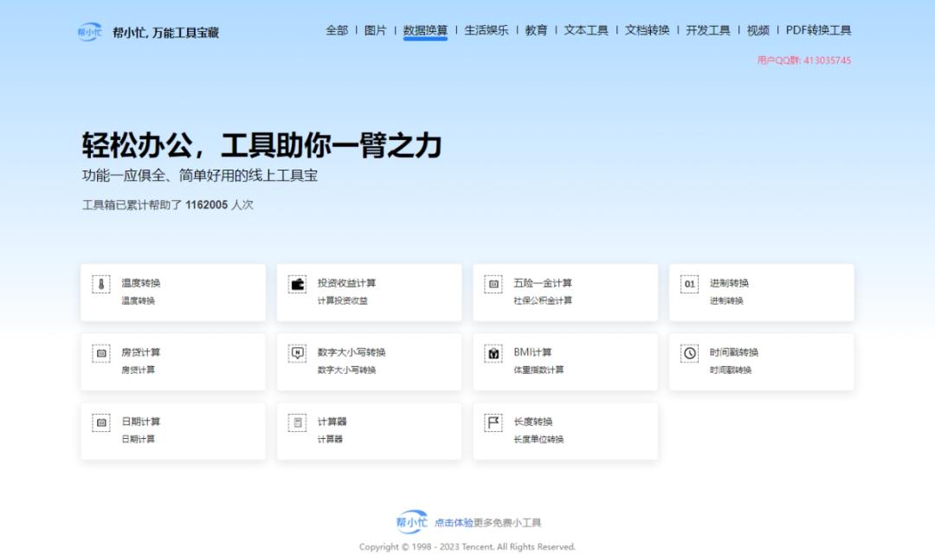Click the clock icon on 时间戳转换 card
935x560 pixels.
[x=690, y=352]
